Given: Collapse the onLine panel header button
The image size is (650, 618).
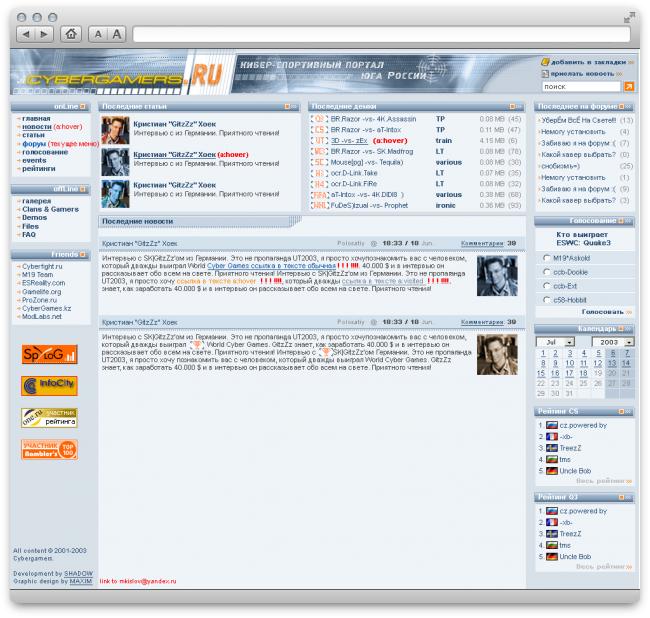Looking at the screenshot, I should (x=83, y=106).
